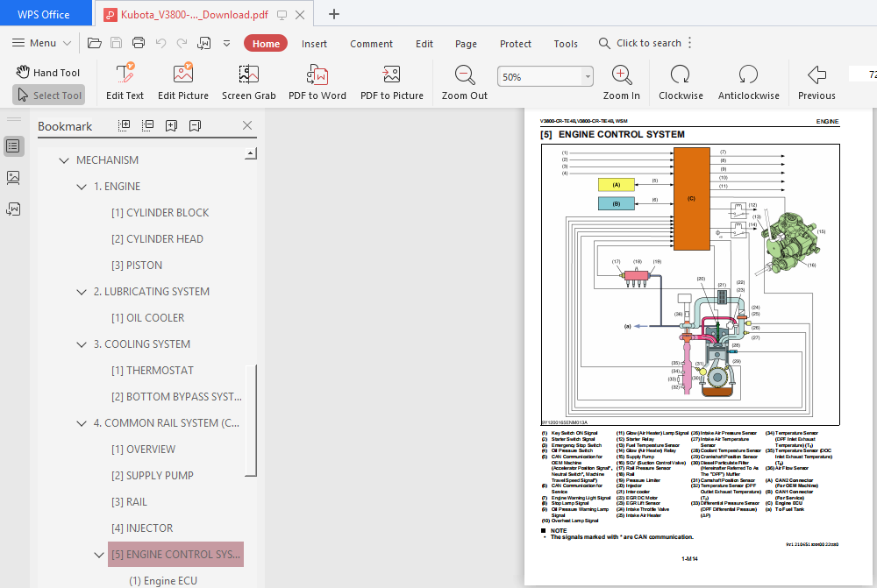Switch to the WPS Office home tab
Viewport: 877px width, 588px height.
click(44, 15)
